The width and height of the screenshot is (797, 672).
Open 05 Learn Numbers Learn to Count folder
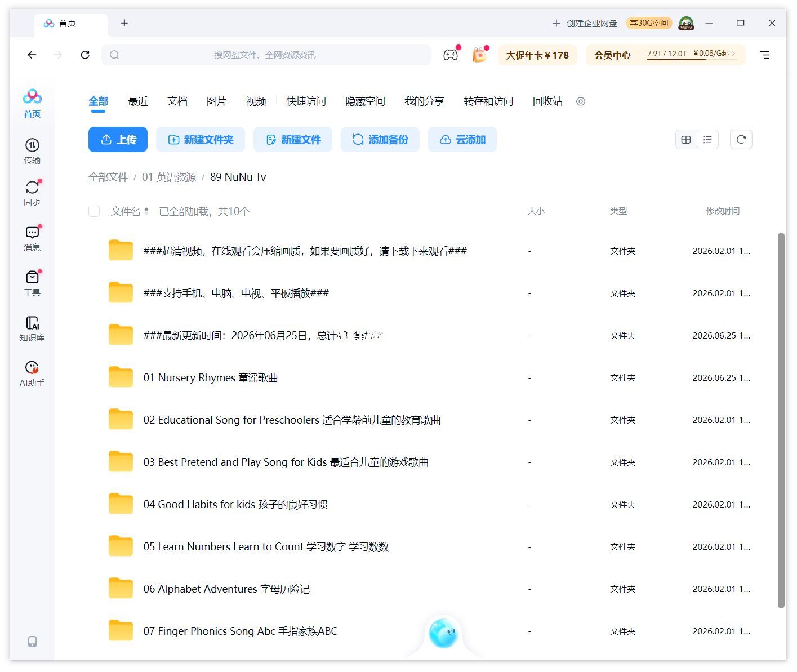pyautogui.click(x=266, y=546)
